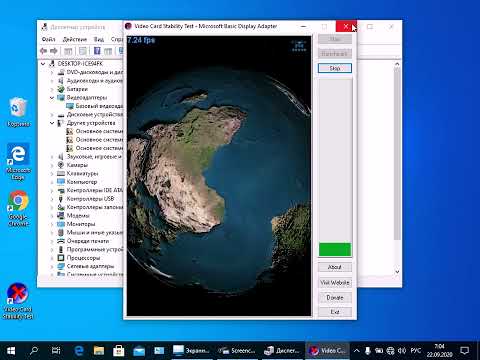Click the small grid icon atop the render view
This screenshot has width=480, height=360.
point(299,46)
